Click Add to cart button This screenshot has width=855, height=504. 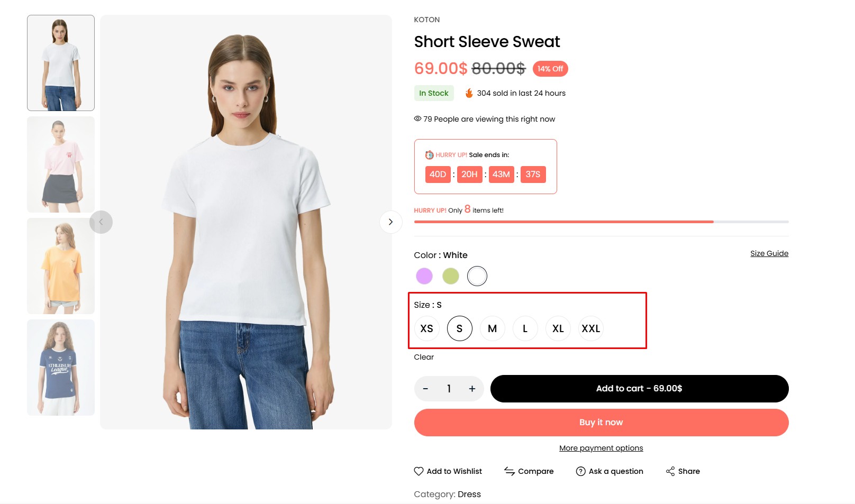click(640, 389)
